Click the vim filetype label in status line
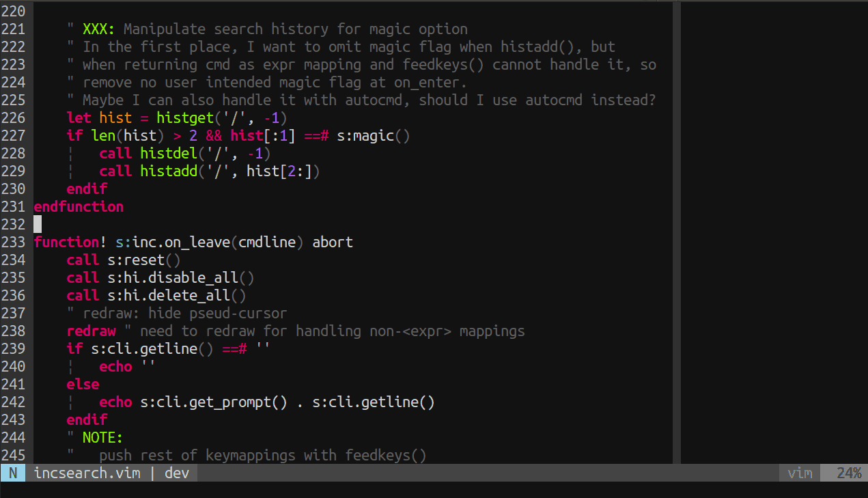This screenshot has width=868, height=498. (800, 473)
